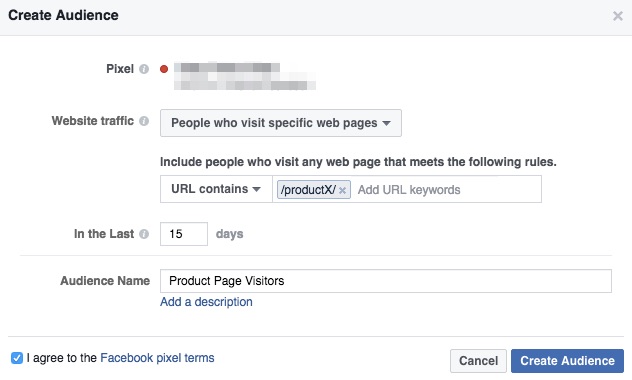Image resolution: width=632 pixels, height=380 pixels.
Task: Click the arrow on People who visit dropdown
Action: 387,123
